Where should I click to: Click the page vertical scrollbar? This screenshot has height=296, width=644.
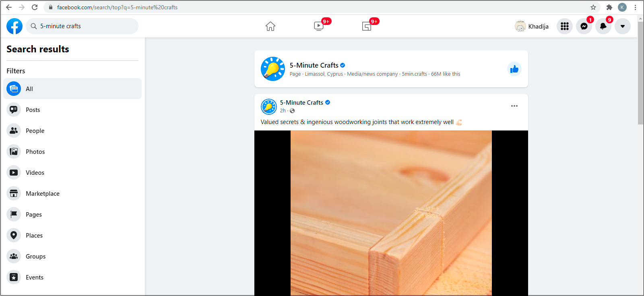[640, 72]
